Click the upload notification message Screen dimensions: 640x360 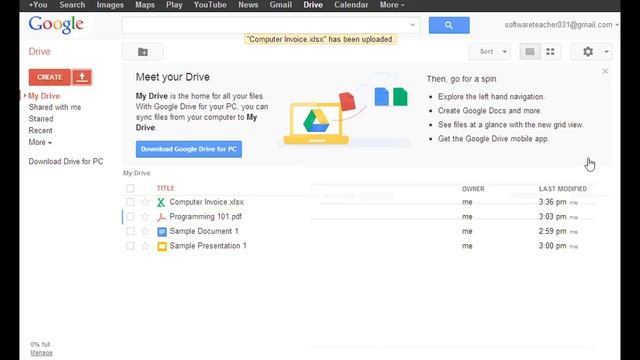[x=320, y=39]
